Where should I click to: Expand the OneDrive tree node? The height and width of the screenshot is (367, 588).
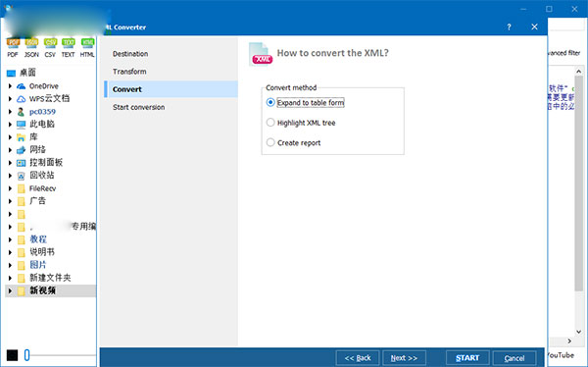click(10, 86)
